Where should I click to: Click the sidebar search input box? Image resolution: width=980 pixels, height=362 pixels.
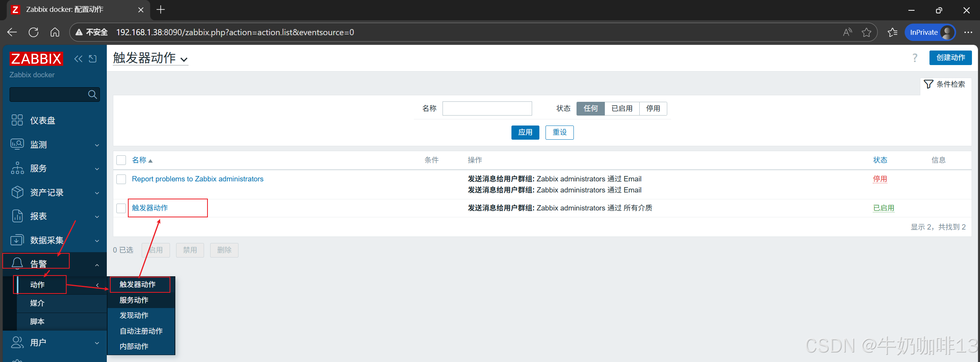click(x=54, y=95)
